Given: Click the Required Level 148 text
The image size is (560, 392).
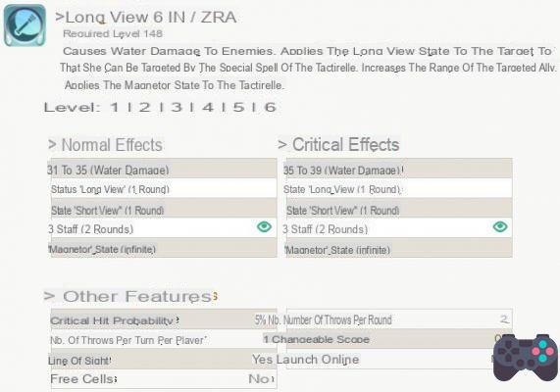Looking at the screenshot, I should coord(113,34).
